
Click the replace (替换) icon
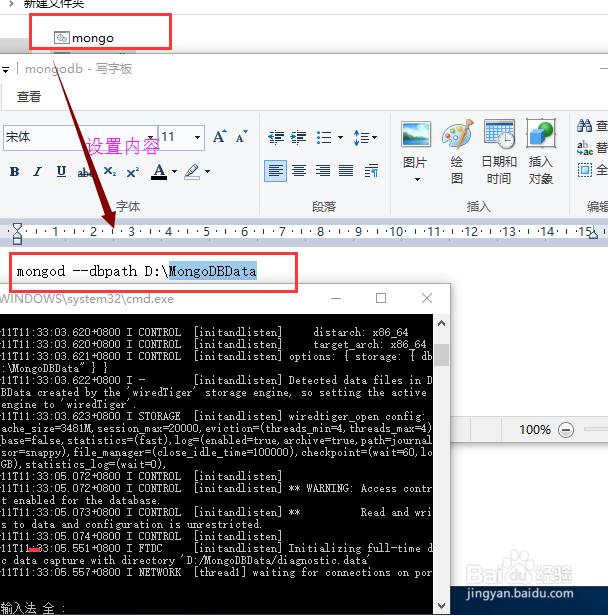[584, 148]
